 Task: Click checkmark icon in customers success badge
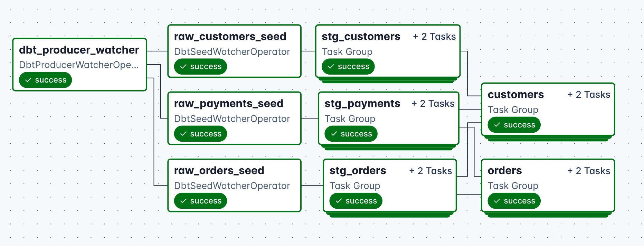point(497,125)
